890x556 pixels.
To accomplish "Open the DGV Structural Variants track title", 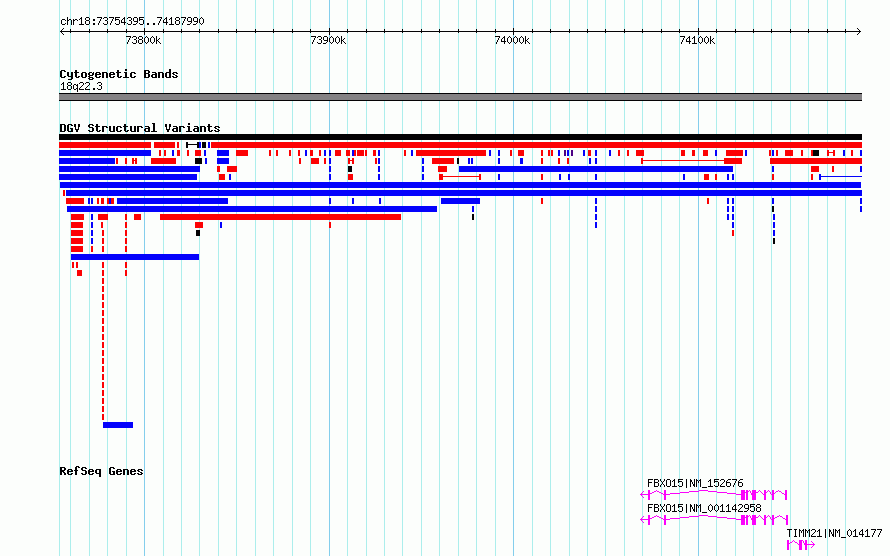I will [x=140, y=128].
